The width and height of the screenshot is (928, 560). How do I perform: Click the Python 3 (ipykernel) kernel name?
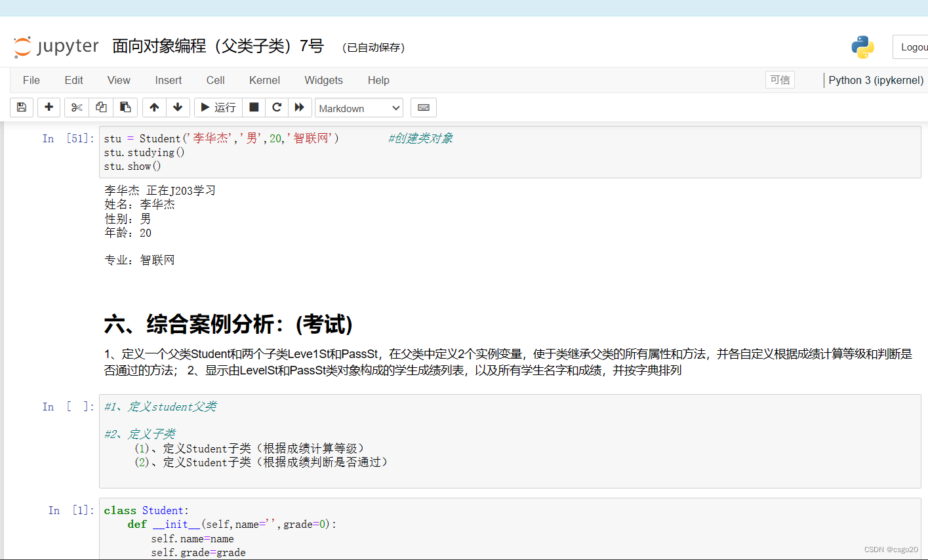point(876,80)
